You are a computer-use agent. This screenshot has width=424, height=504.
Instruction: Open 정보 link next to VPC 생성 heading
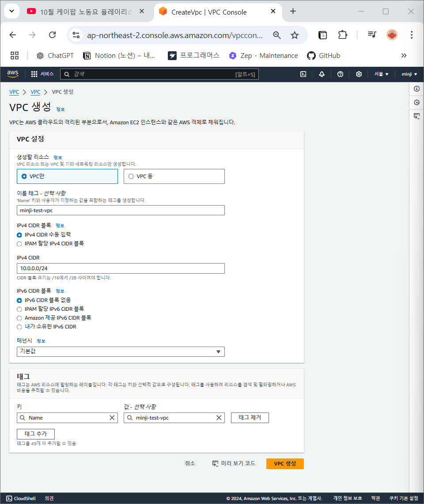(61, 109)
